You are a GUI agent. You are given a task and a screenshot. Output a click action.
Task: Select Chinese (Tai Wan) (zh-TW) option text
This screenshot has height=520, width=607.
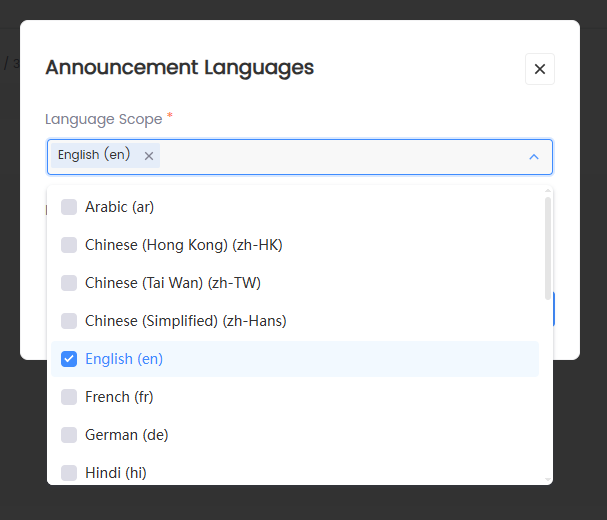(173, 283)
